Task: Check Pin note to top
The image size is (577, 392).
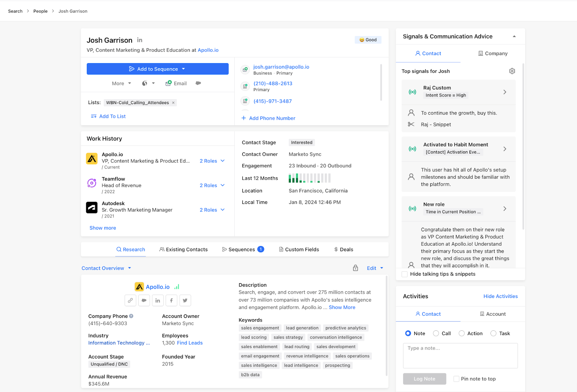Action: point(457,379)
